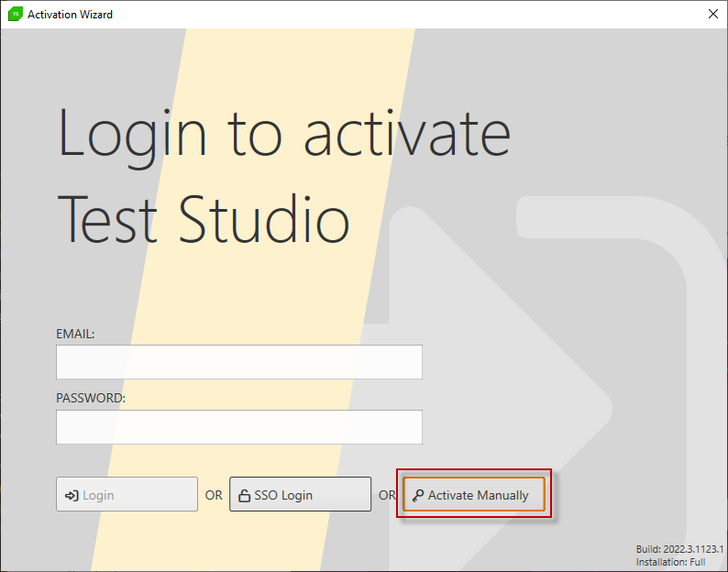Click the 'Test Studio' heading line

(x=203, y=218)
